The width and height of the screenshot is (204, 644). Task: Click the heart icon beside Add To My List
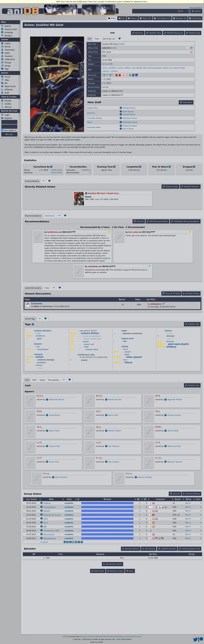[119, 38]
